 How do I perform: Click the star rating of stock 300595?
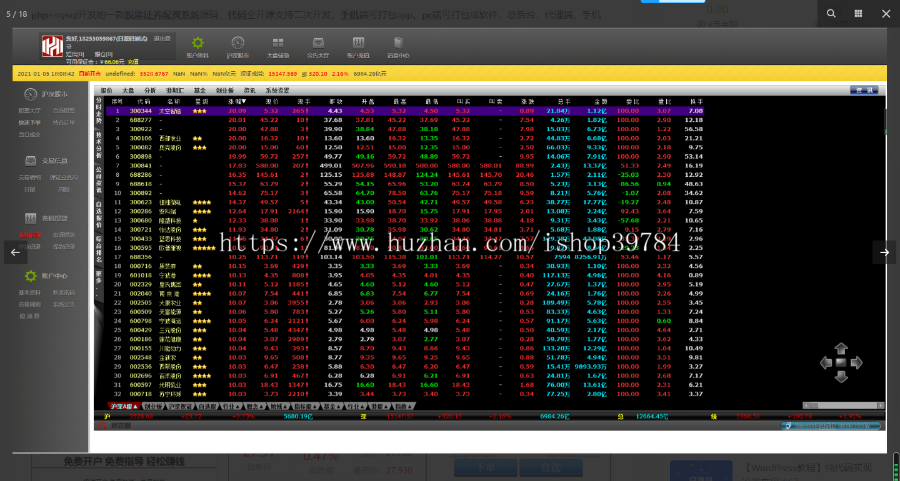point(204,247)
